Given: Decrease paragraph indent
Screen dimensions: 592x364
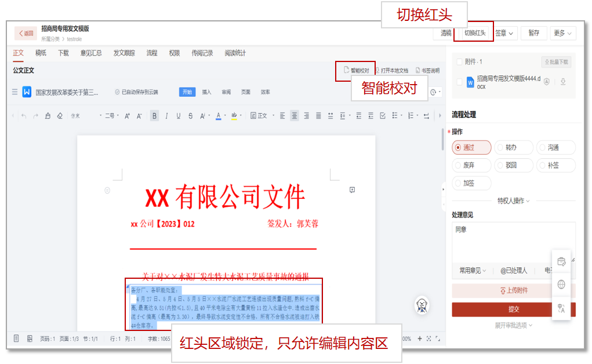Looking at the screenshot, I should coord(359,116).
